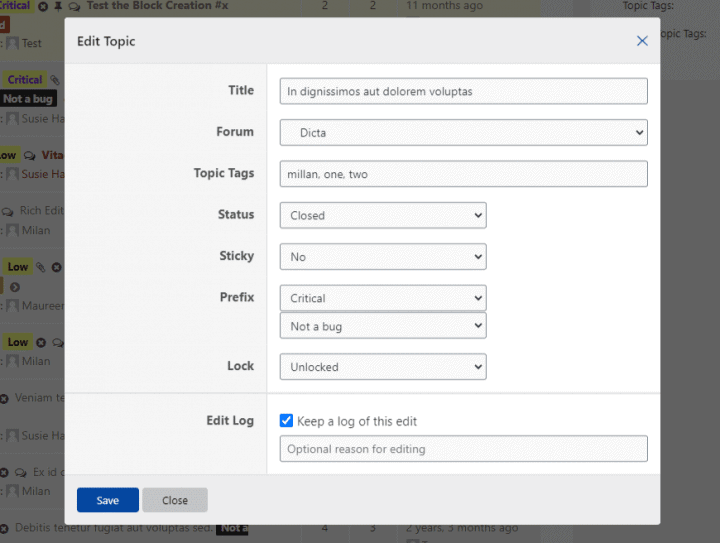Click the closed icon before Veniam topic
This screenshot has height=543, width=720.
coord(4,399)
